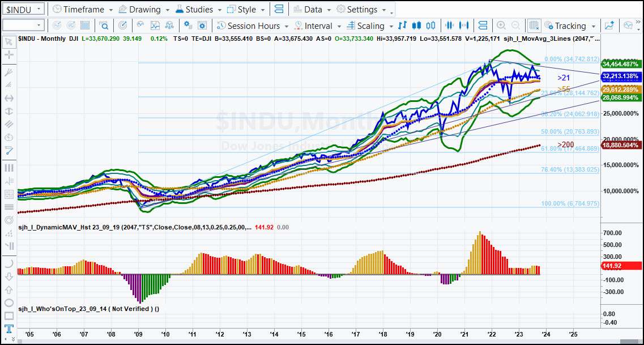The width and height of the screenshot is (644, 345).
Task: Click the stacked panels icon near zoom buttons
Action: (x=483, y=25)
